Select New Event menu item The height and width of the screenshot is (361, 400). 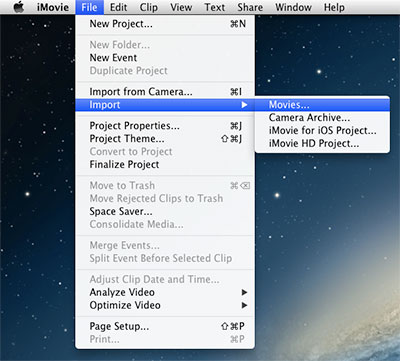tap(165, 58)
